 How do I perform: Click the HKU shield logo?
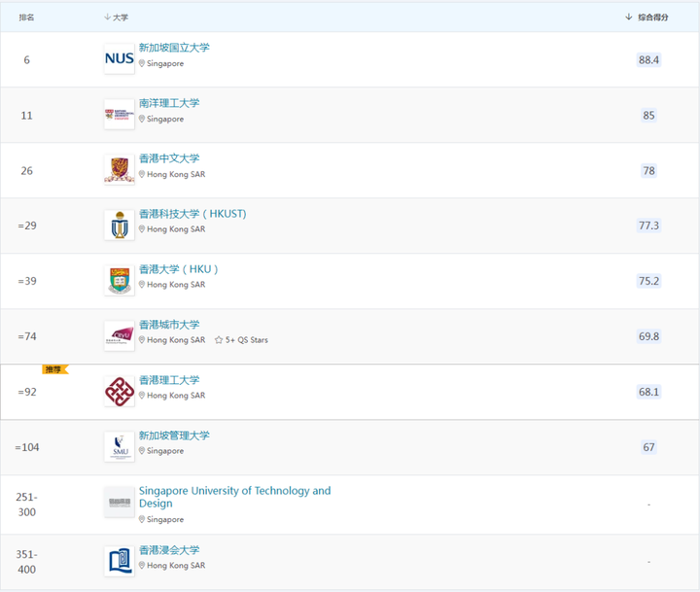[120, 280]
